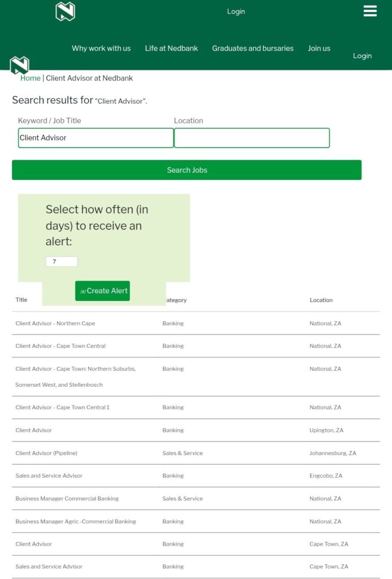Open the Life at Nedbank menu item
This screenshot has height=579, width=392.
(171, 49)
